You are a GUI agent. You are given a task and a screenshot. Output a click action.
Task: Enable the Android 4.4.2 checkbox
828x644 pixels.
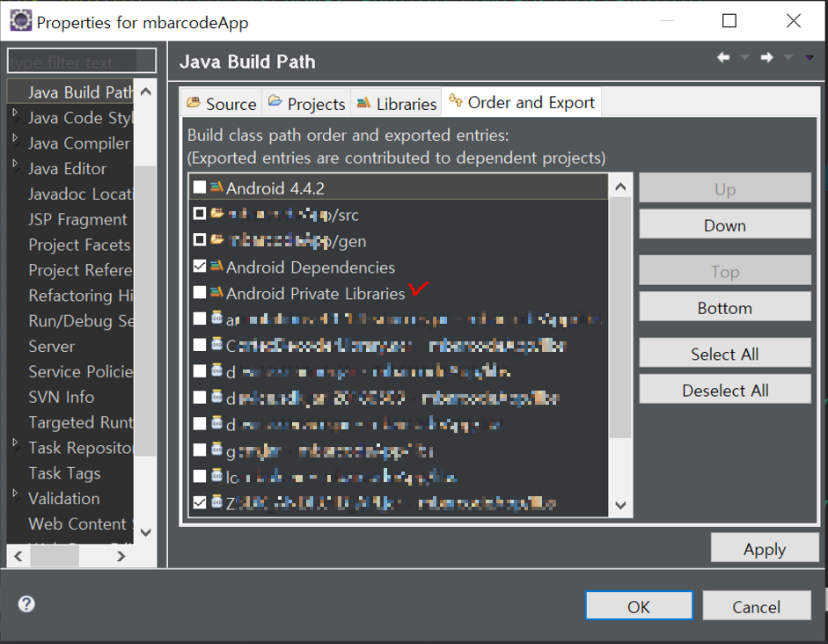[x=199, y=187]
